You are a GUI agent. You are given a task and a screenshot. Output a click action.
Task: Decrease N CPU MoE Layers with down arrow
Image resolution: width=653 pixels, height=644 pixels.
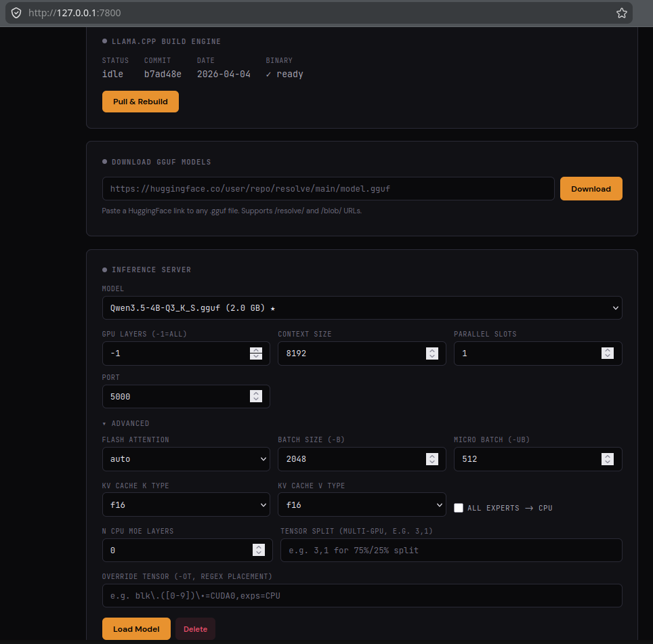[259, 553]
